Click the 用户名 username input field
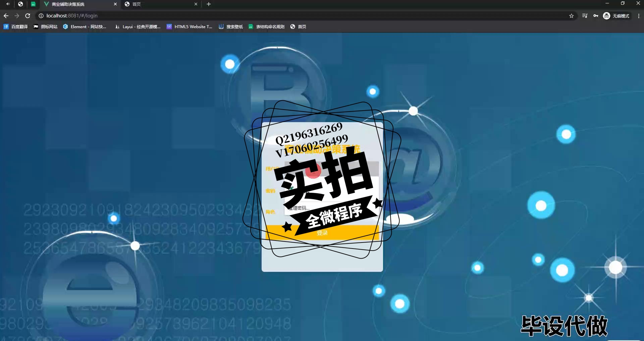644x341 pixels. point(331,169)
